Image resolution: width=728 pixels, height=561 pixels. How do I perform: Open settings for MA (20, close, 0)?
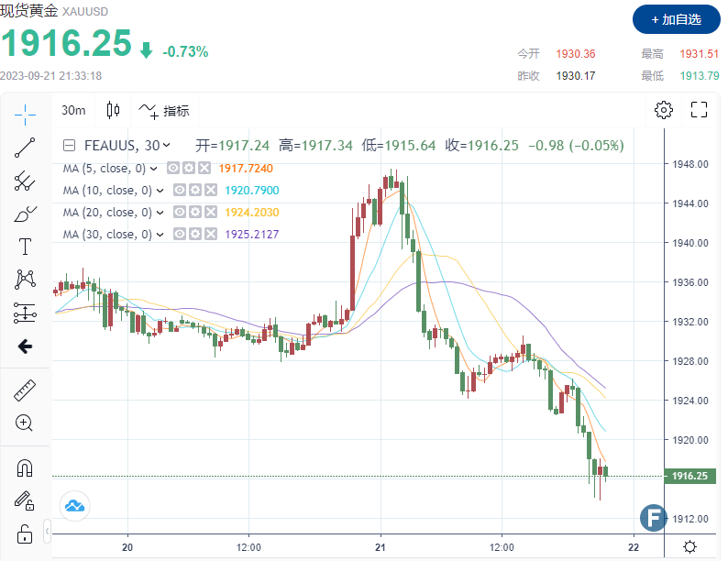tap(195, 213)
